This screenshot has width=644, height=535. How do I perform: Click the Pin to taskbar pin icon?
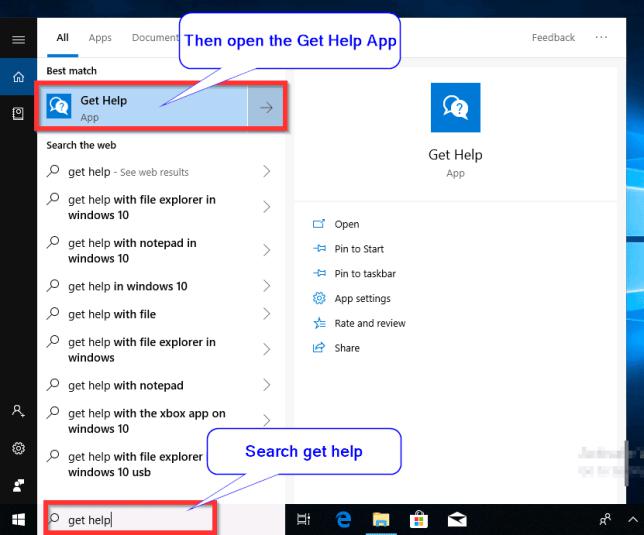coord(319,273)
